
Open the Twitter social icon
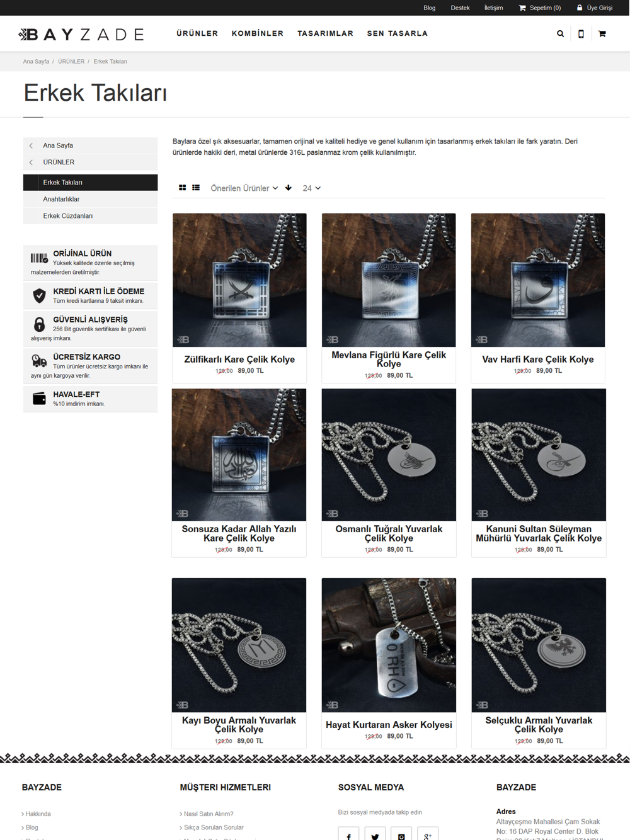375,834
